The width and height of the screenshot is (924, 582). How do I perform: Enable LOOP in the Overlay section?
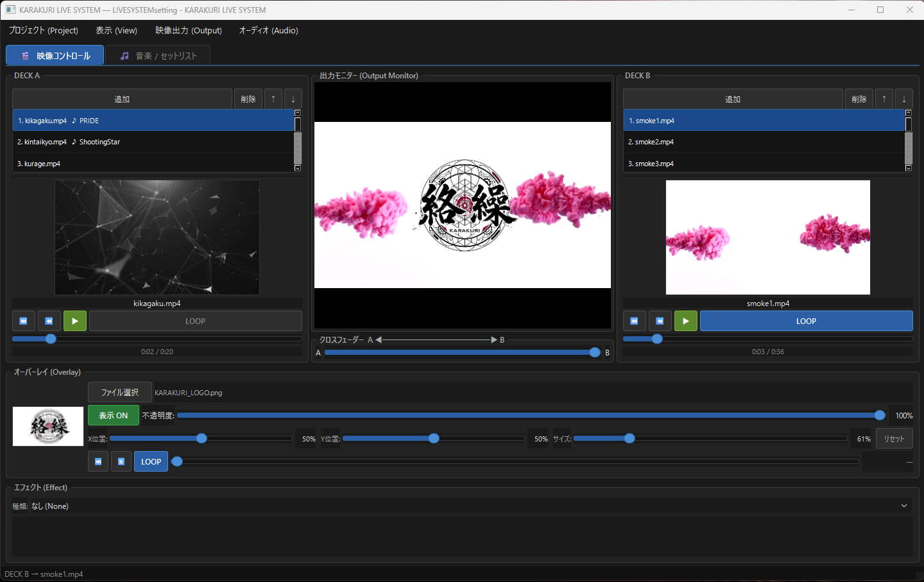pos(151,461)
